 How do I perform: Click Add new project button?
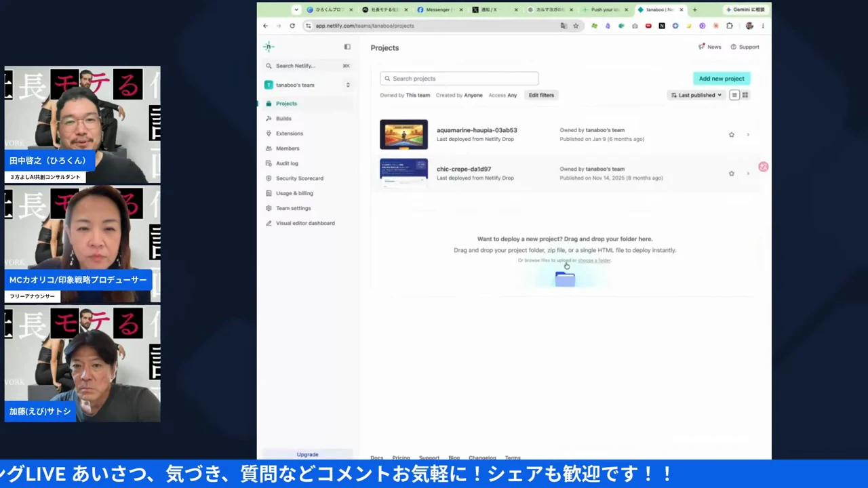[x=722, y=79]
